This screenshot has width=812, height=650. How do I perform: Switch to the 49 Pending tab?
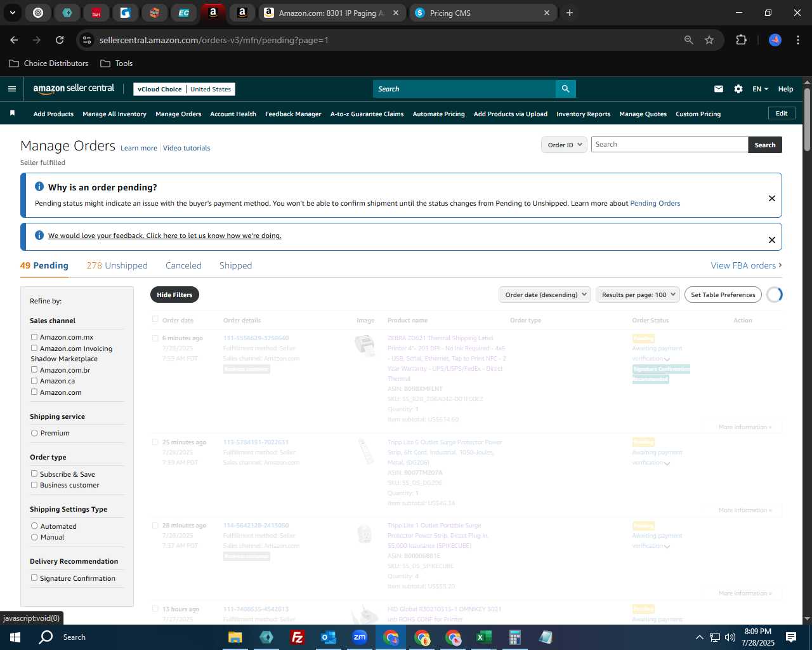coord(44,265)
